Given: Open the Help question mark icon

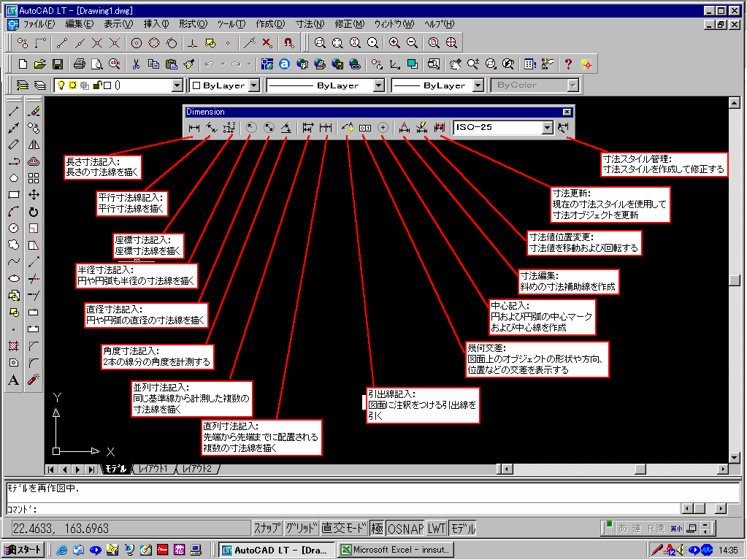Looking at the screenshot, I should [x=568, y=64].
